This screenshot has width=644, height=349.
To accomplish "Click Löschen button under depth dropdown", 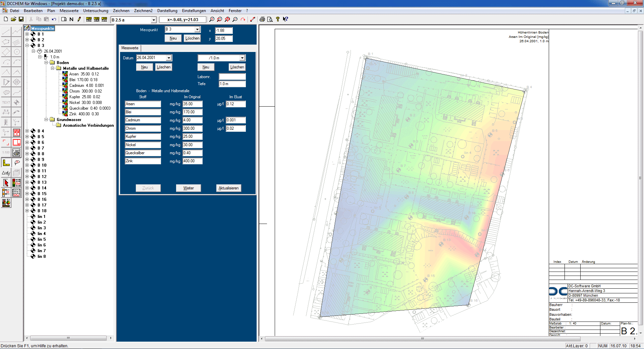I will (237, 67).
